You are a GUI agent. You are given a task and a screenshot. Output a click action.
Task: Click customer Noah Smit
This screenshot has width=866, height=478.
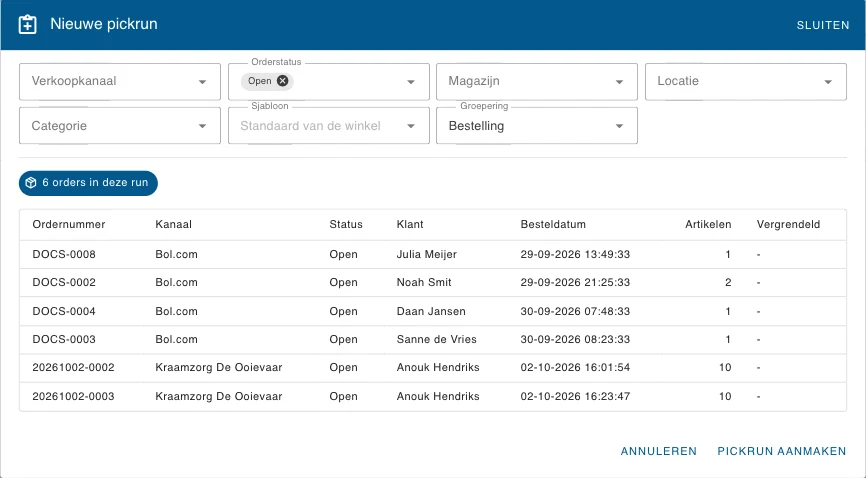(x=424, y=282)
